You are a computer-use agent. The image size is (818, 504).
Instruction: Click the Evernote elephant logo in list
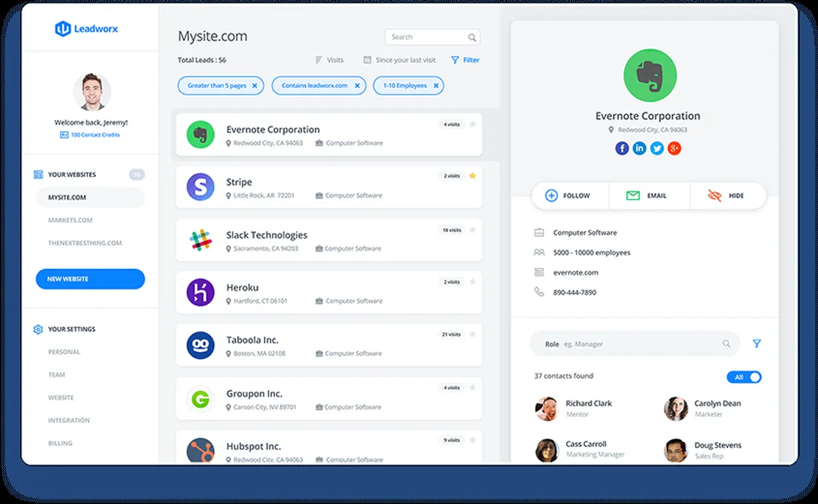(200, 135)
